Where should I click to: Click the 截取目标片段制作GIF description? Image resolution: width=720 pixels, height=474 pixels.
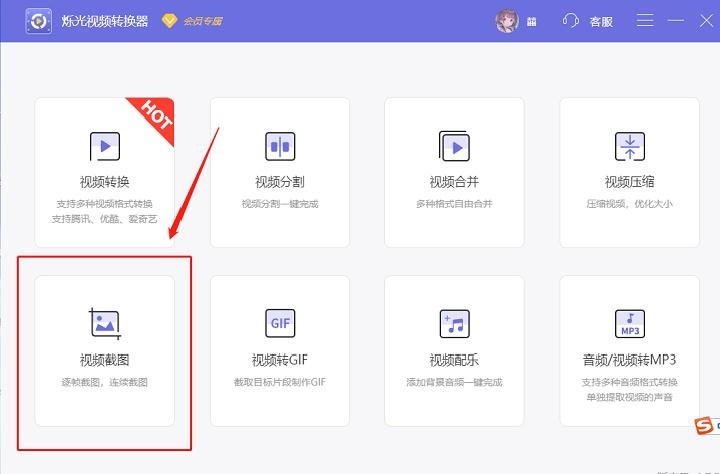(x=280, y=382)
